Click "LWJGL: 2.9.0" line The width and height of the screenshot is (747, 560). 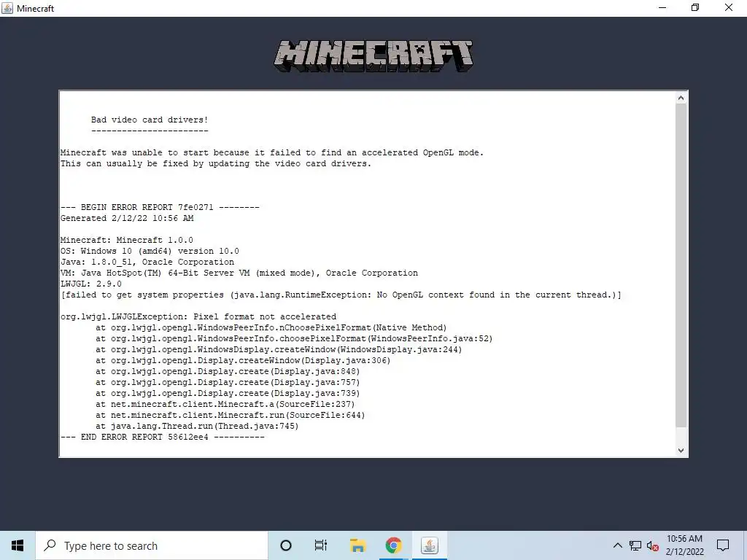coord(91,284)
